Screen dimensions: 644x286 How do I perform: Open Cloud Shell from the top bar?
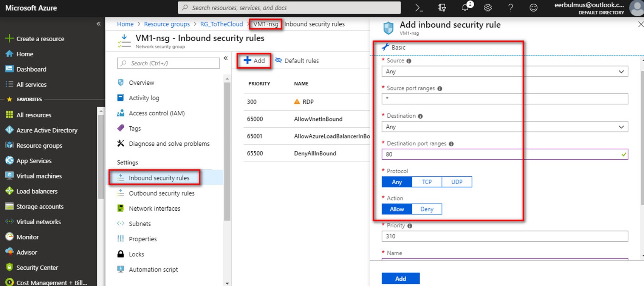click(419, 8)
